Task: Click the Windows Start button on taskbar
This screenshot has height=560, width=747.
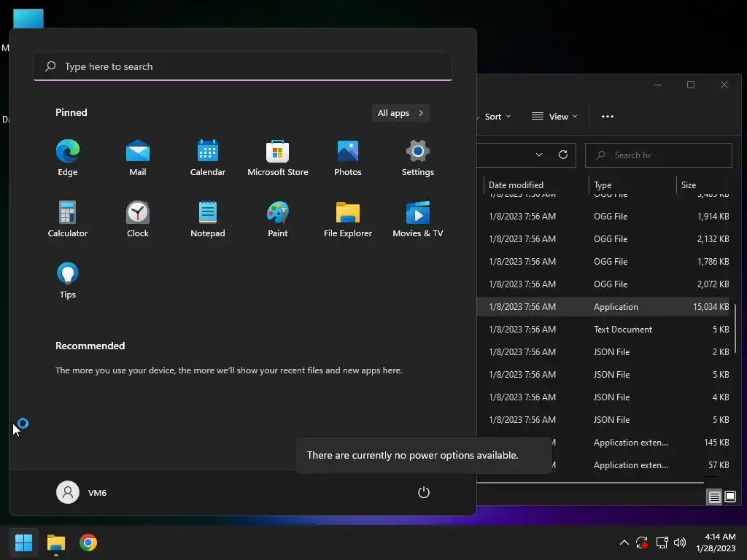Action: click(x=23, y=542)
